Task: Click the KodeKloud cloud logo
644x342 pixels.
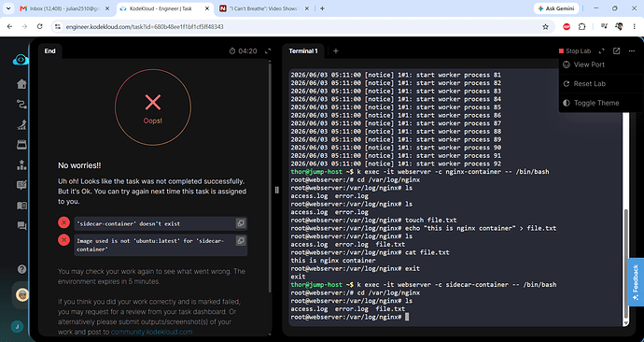Action: (21, 60)
